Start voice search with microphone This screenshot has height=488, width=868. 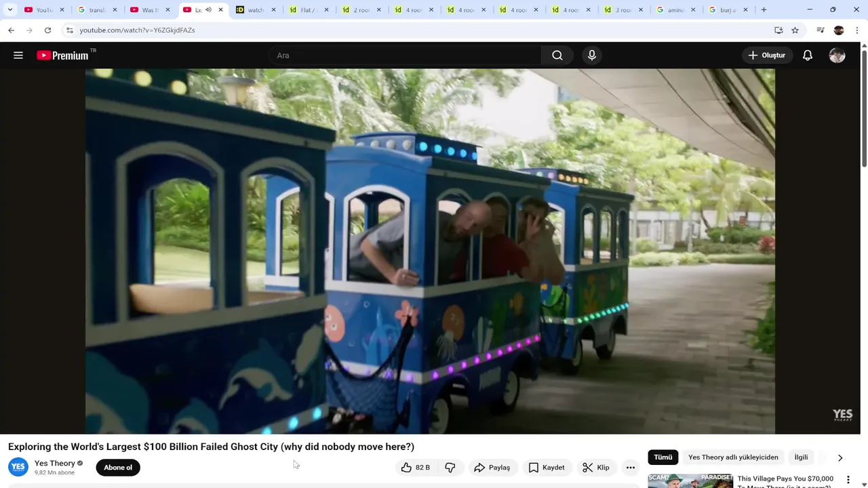pos(592,56)
